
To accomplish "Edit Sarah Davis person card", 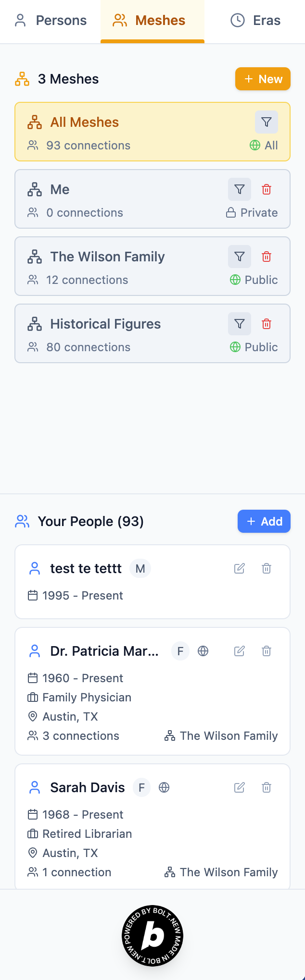I will point(240,788).
